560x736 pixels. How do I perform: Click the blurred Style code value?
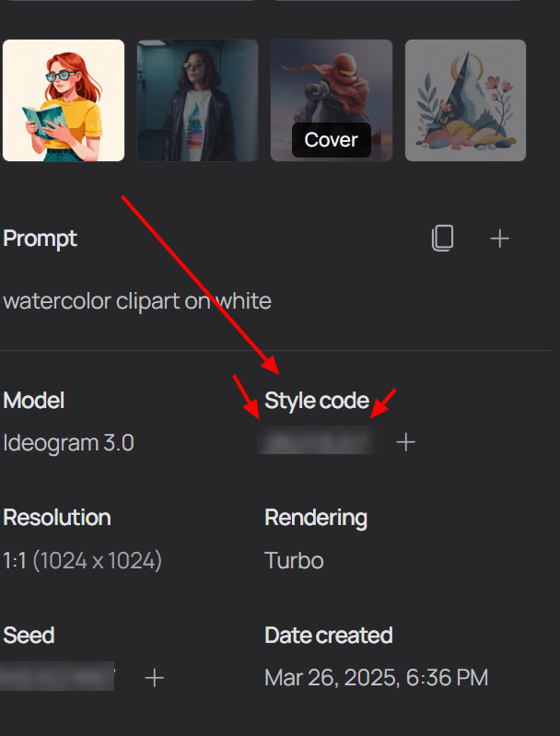point(317,443)
